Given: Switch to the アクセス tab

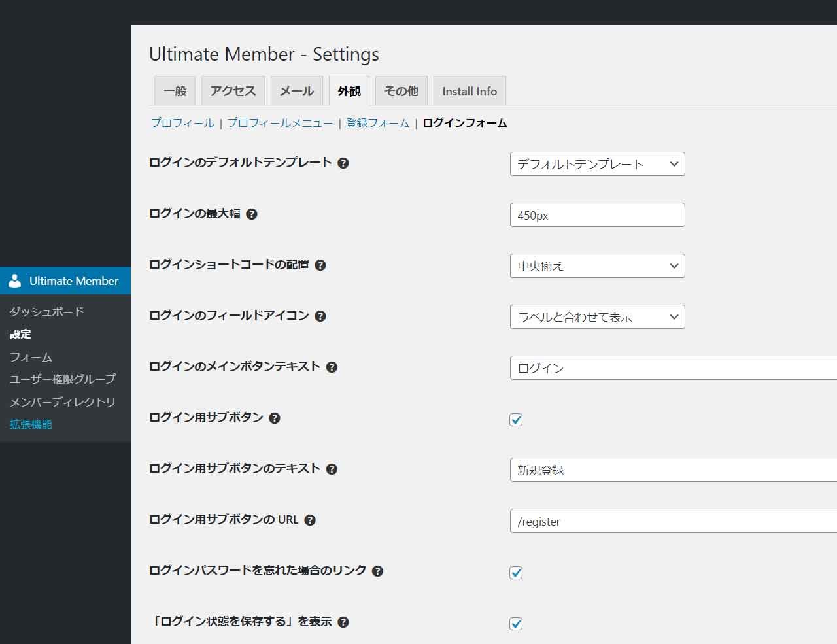Looking at the screenshot, I should click(233, 91).
